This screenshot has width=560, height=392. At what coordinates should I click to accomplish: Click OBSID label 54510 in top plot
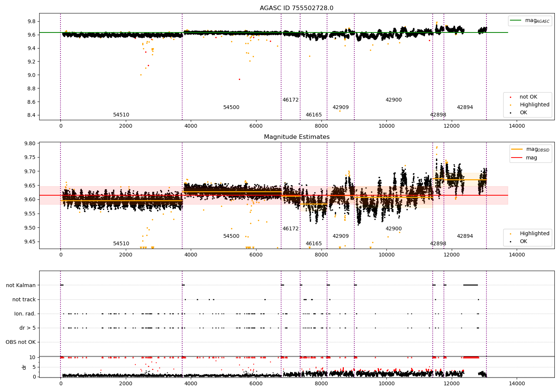pos(121,115)
